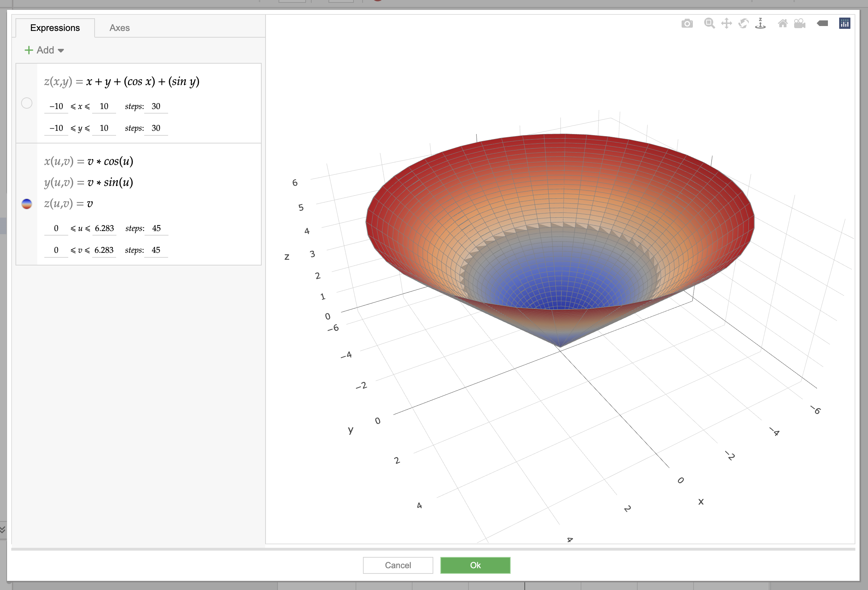Click the z axis label in plot

tap(287, 257)
